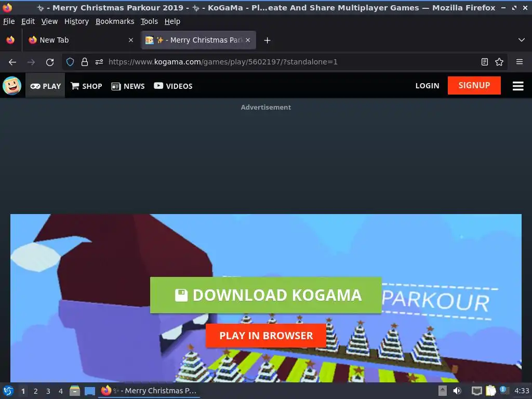Switch to workspace 4
This screenshot has width=532, height=399.
pyautogui.click(x=61, y=391)
